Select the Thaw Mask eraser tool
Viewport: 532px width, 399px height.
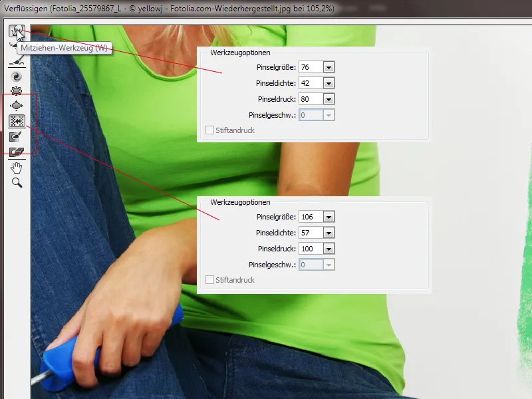tap(17, 152)
